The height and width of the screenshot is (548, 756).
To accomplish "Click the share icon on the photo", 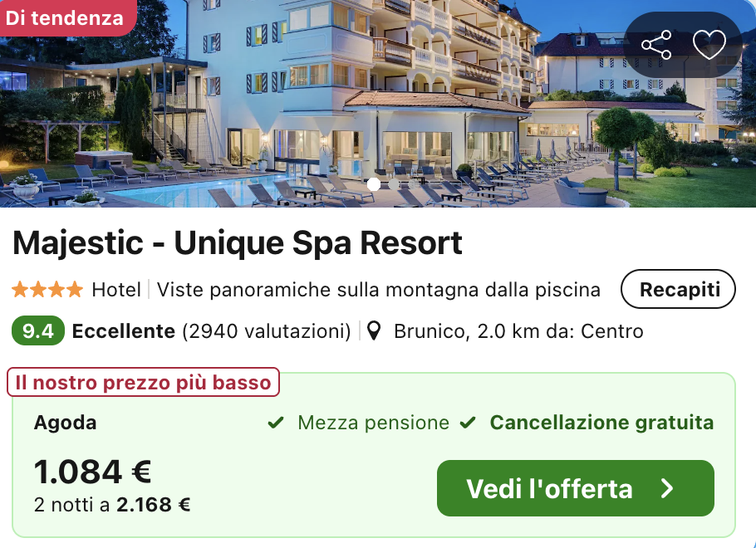I will [656, 45].
